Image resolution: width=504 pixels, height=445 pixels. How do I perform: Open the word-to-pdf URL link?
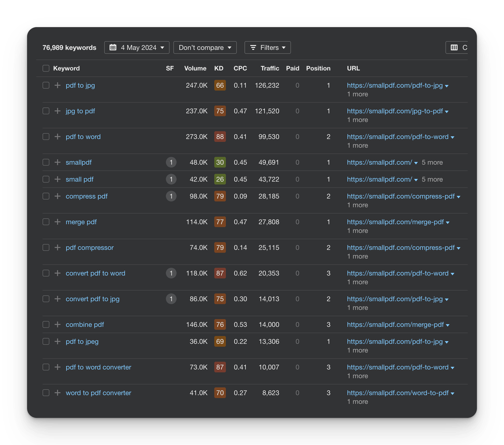pos(398,393)
